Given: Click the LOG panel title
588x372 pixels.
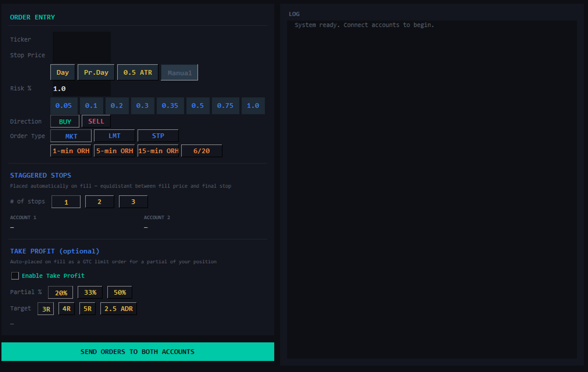Looking at the screenshot, I should (x=294, y=14).
